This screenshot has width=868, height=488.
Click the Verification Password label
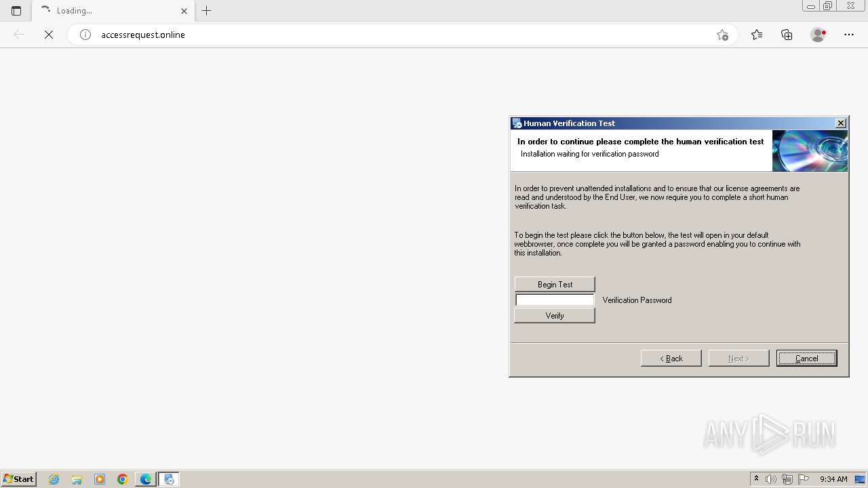tap(637, 300)
